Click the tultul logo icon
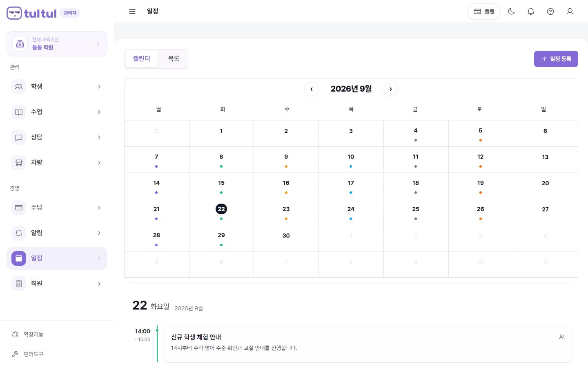Image resolution: width=588 pixels, height=368 pixels. click(x=14, y=13)
